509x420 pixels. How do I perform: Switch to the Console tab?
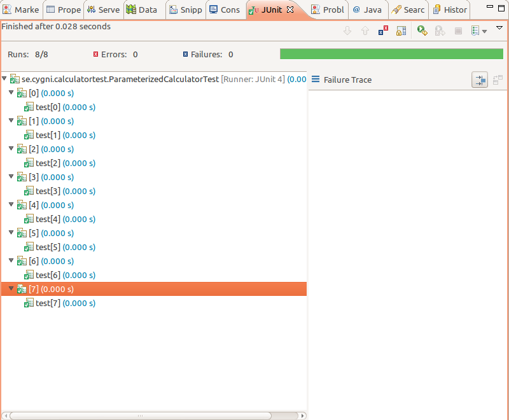point(225,10)
